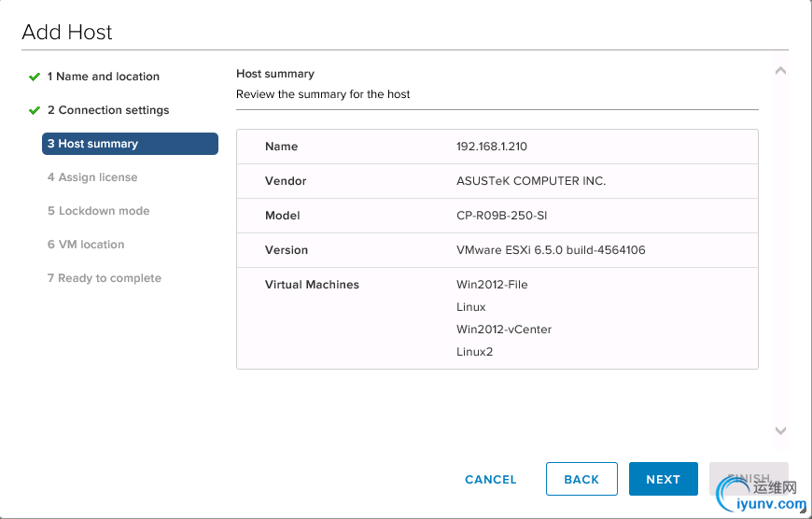Click the Linux2 virtual machine entry
Screen dimensions: 812x519
coord(474,352)
